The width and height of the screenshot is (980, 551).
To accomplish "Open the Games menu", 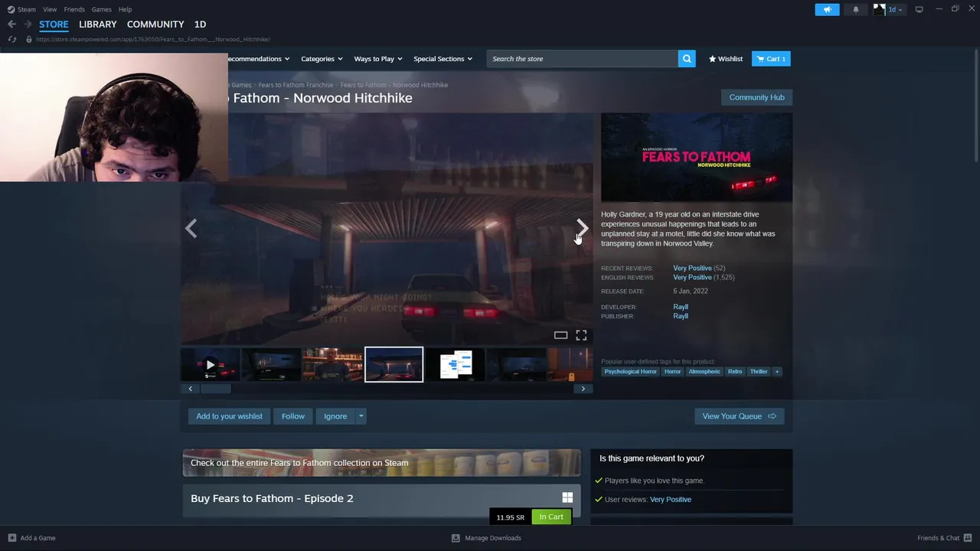I will coord(101,9).
